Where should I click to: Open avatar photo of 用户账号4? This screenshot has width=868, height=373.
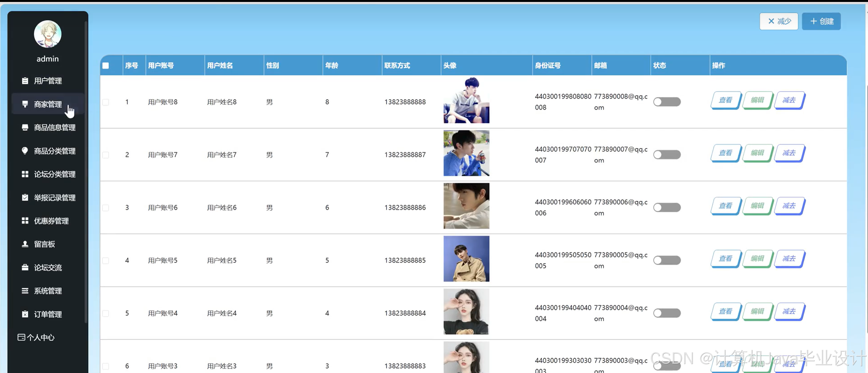[466, 312]
